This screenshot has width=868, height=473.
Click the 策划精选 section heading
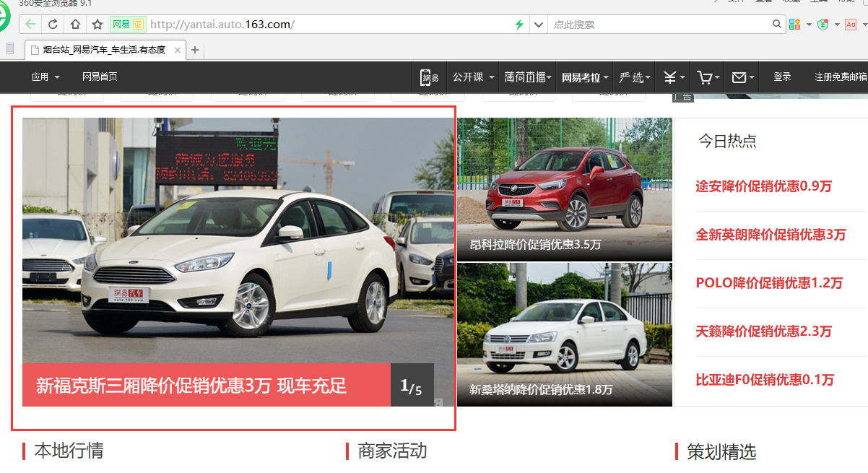coord(722,451)
